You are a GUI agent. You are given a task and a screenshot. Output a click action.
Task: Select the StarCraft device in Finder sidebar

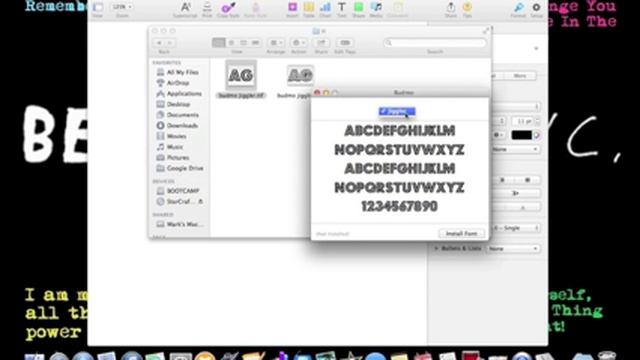(x=179, y=201)
